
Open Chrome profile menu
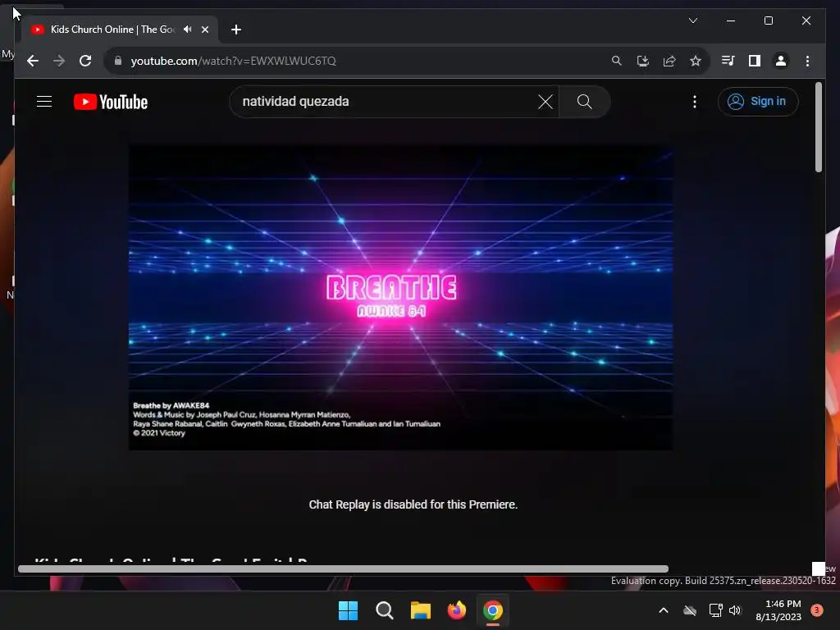(x=781, y=61)
